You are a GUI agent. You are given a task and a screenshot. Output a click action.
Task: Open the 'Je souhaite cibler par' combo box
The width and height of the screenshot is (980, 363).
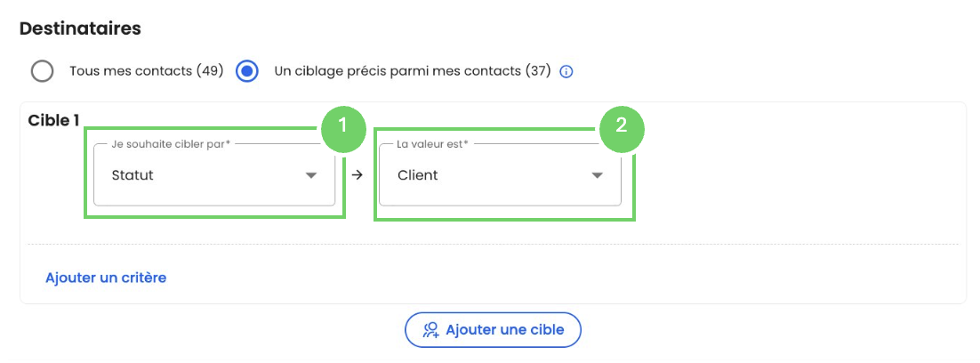pos(205,175)
